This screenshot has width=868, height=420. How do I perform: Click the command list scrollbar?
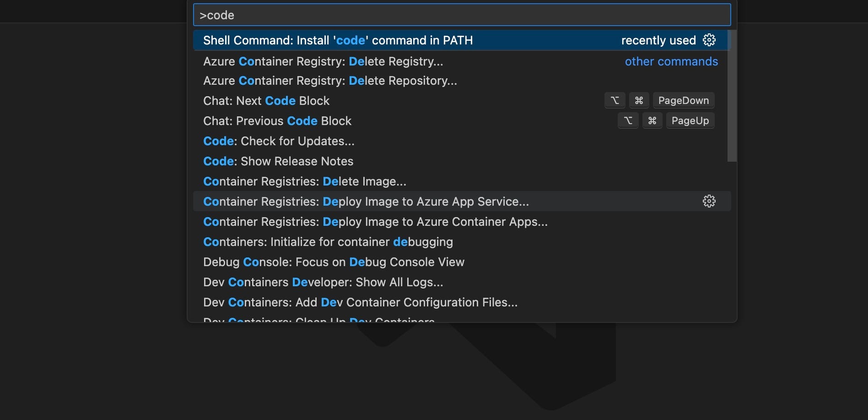point(732,96)
